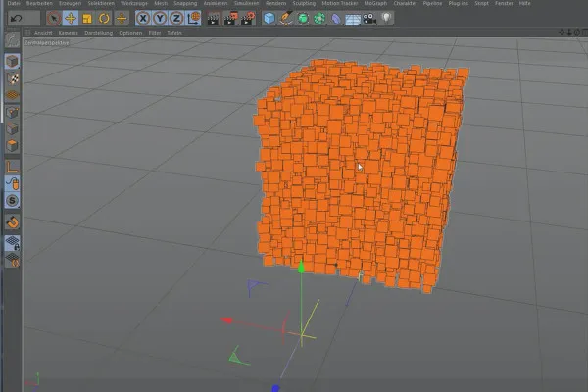Screen dimensions: 588x392
Task: Open the viewport Filter menu
Action: coord(155,33)
